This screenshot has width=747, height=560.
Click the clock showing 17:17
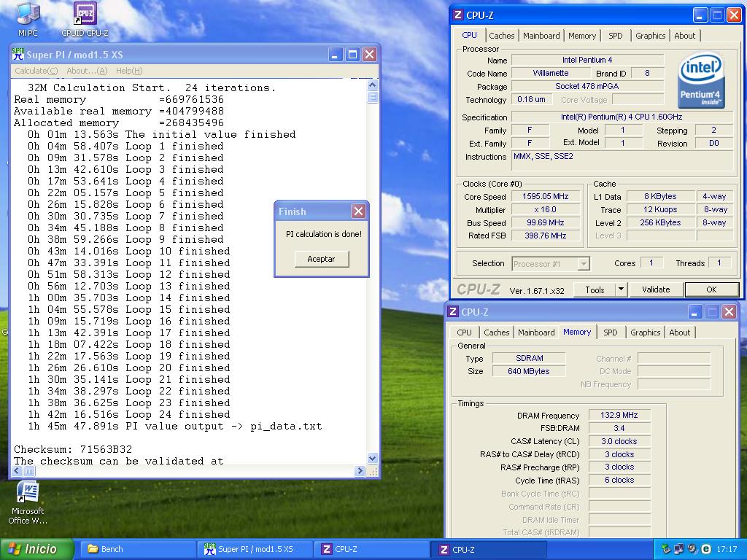[x=727, y=549]
